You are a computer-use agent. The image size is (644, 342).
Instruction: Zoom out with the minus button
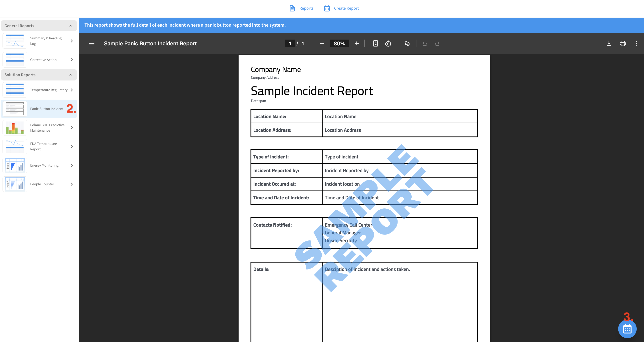322,44
